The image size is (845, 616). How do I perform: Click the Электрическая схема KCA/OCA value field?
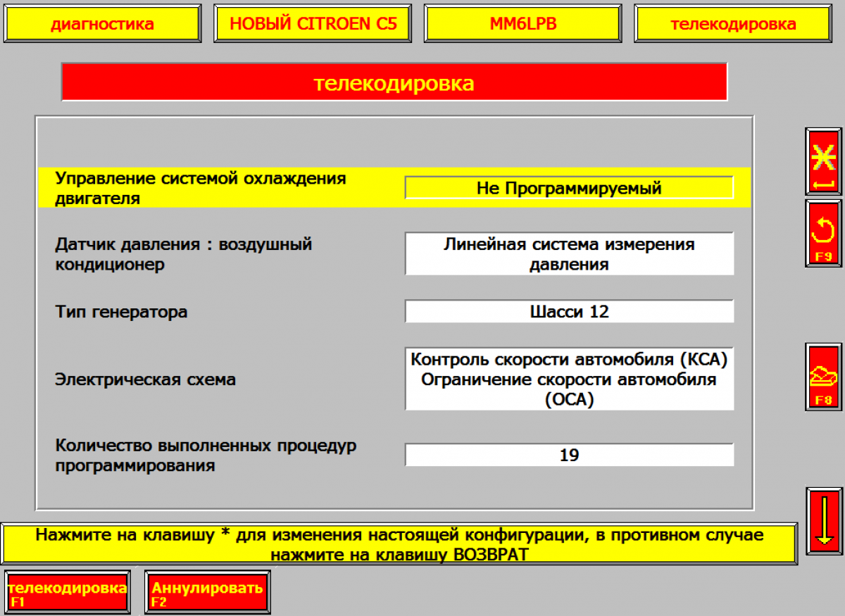569,379
